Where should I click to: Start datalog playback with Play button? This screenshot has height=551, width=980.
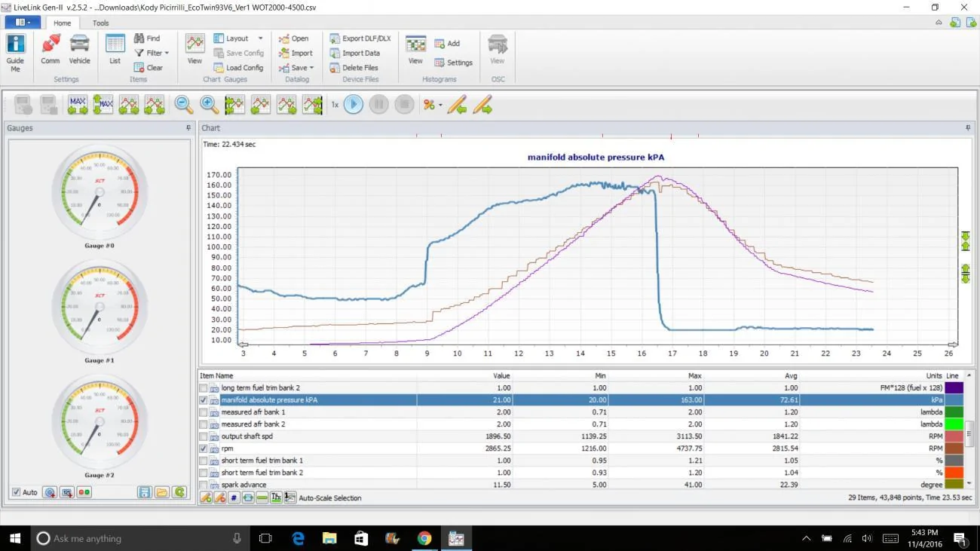pos(354,105)
